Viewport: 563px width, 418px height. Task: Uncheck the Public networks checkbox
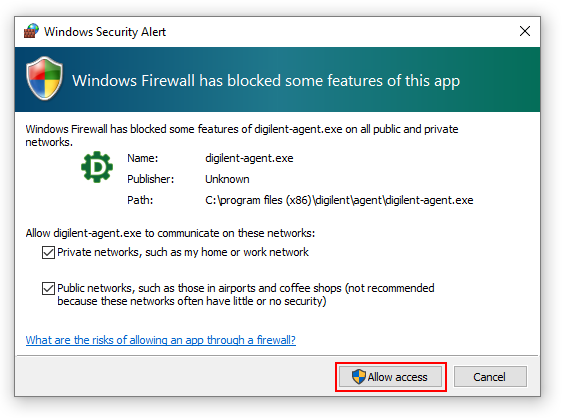coord(48,288)
